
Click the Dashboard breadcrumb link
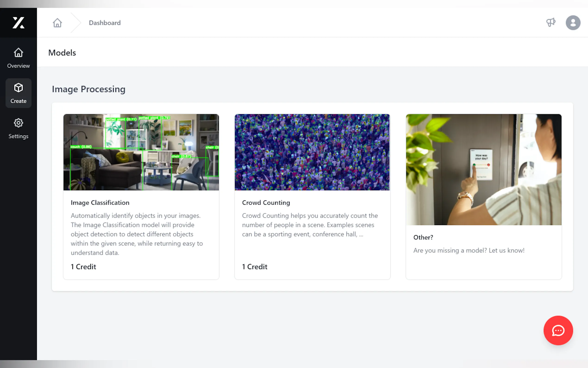[105, 23]
